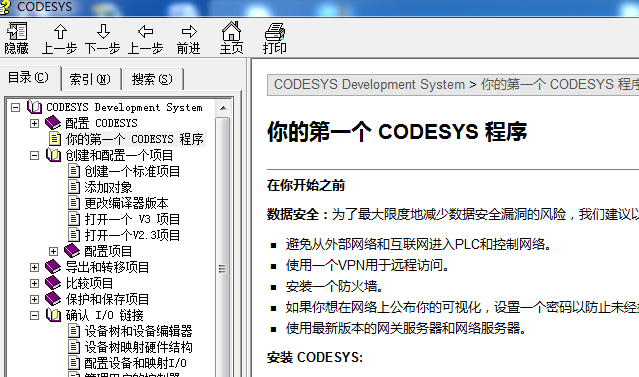Click the purple book icon beside 比较项目
The width and height of the screenshot is (639, 377).
point(53,283)
